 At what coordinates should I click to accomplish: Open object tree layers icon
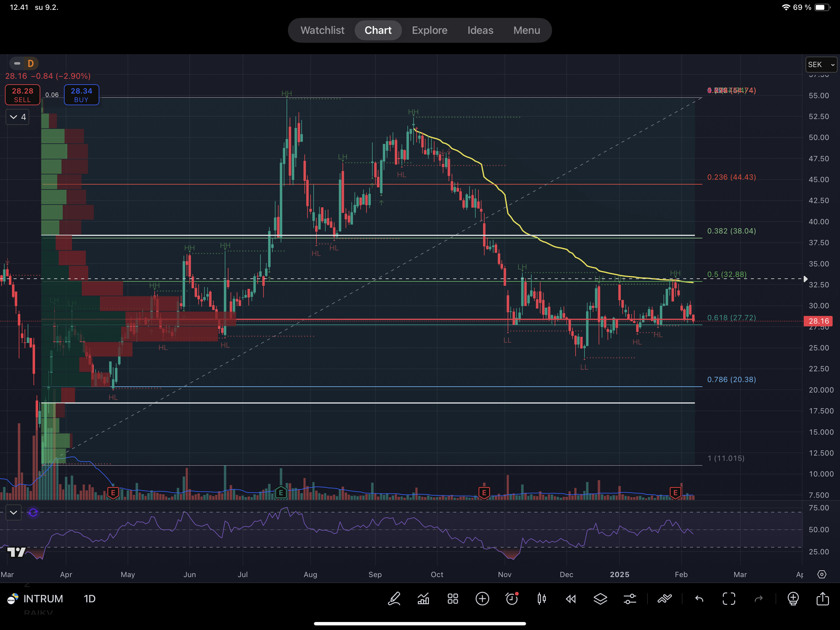(600, 599)
